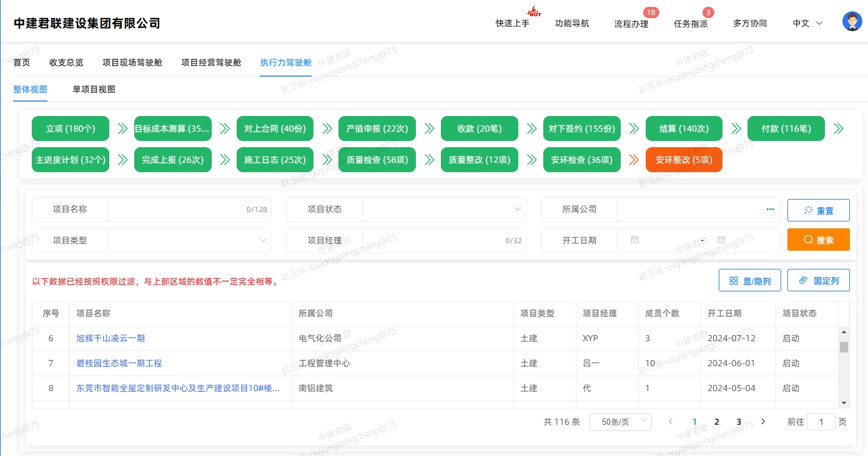Open the 开工日期 calendar picker icon
This screenshot has width=868, height=456.
coord(634,240)
